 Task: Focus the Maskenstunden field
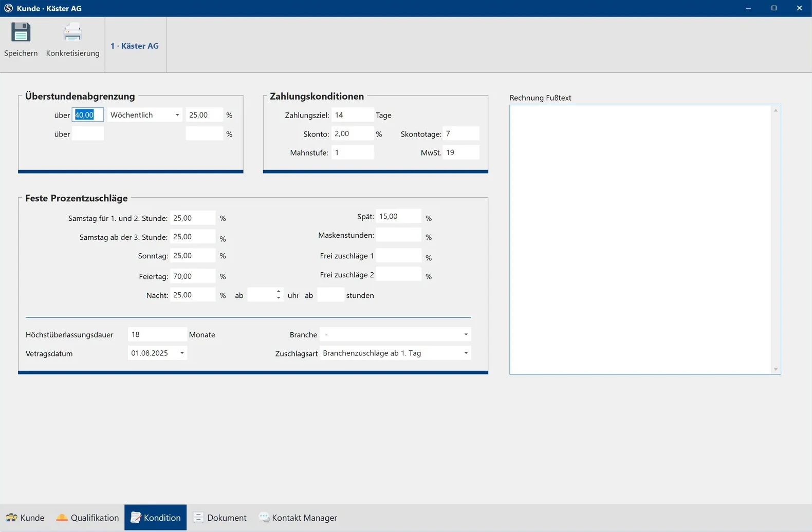coord(399,235)
